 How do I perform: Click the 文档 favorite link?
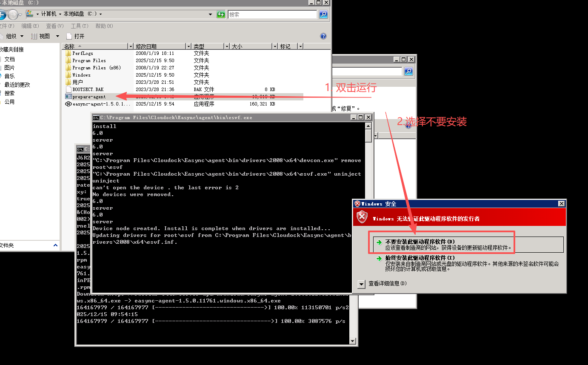coord(9,59)
